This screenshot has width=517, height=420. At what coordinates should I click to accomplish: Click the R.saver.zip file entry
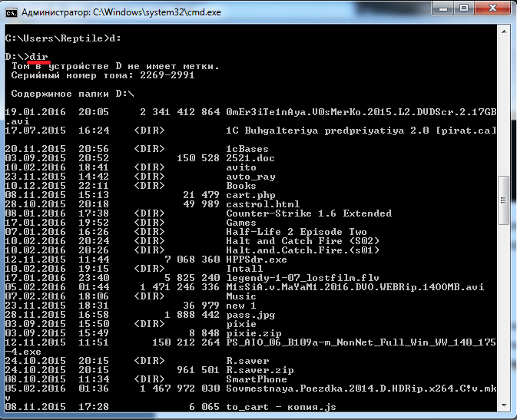tap(260, 370)
